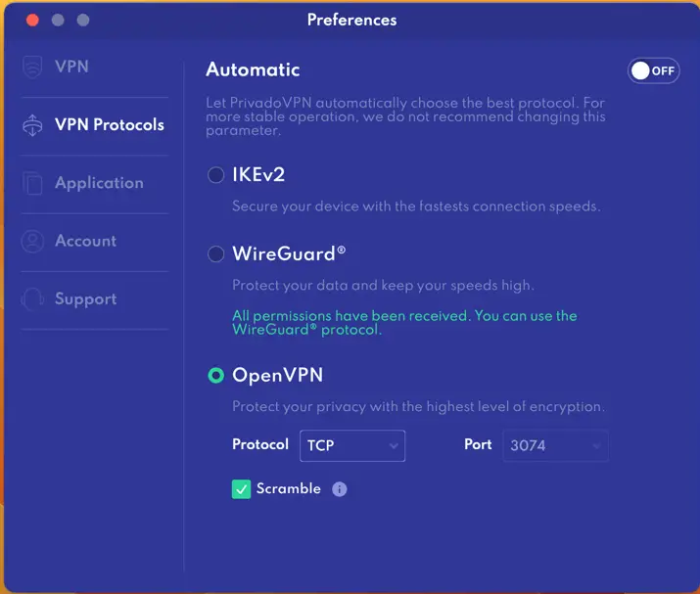This screenshot has height=594, width=700.
Task: Click the VPN shield icon in sidebar
Action: click(32, 67)
